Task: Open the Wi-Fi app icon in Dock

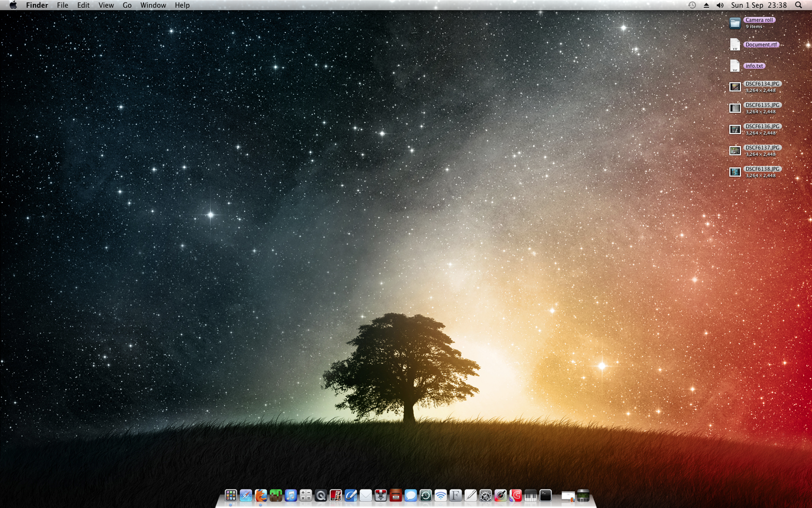Action: [x=441, y=495]
